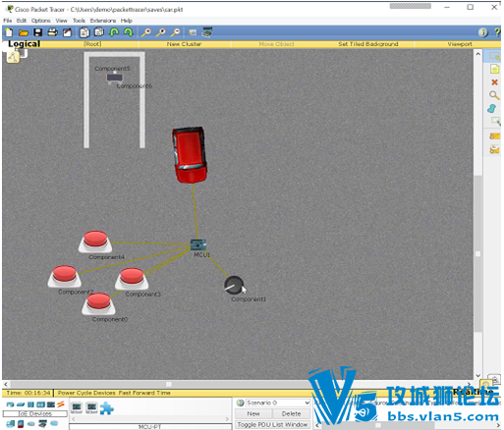This screenshot has width=504, height=430.
Task: Click the question mark help icon
Action: (x=497, y=32)
